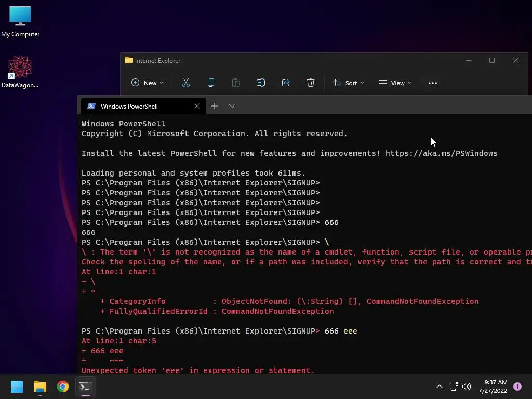532x399 pixels.
Task: Click the Terminal icon in the taskbar
Action: pyautogui.click(x=86, y=387)
